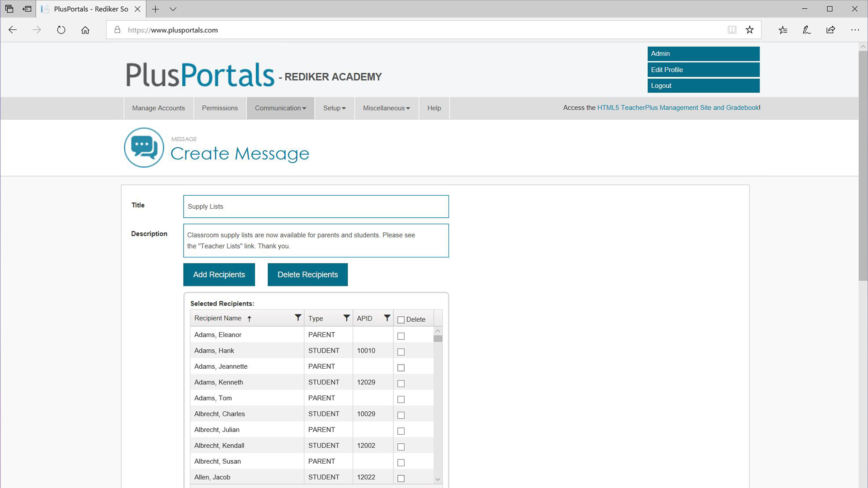Click the browser share icon
This screenshot has width=868, height=488.
(830, 30)
